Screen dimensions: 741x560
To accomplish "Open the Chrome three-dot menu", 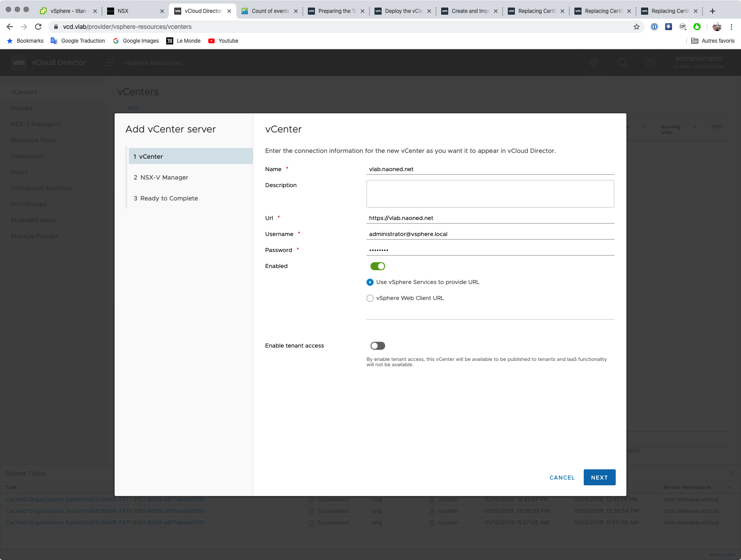I will [731, 27].
